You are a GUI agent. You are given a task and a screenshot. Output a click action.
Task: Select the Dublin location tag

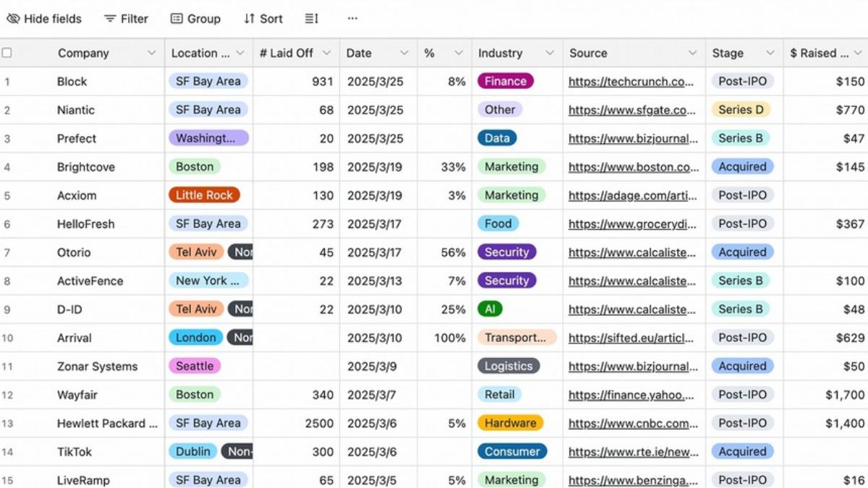coord(193,451)
